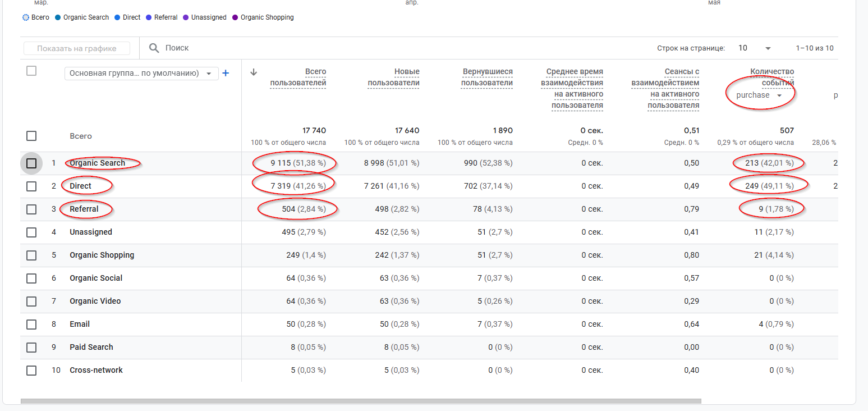Open the Основная группа dimension dropdown
This screenshot has width=868, height=411.
141,74
